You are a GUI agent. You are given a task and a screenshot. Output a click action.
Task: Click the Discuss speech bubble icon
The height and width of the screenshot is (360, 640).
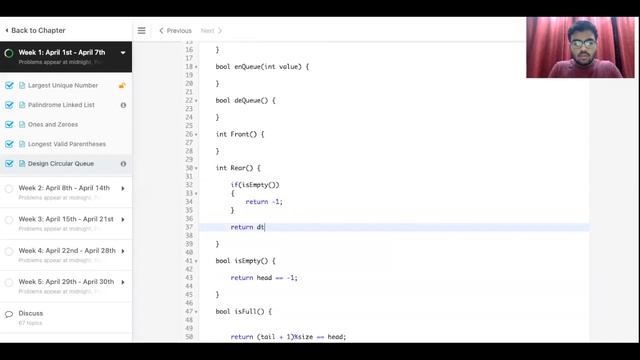point(9,314)
